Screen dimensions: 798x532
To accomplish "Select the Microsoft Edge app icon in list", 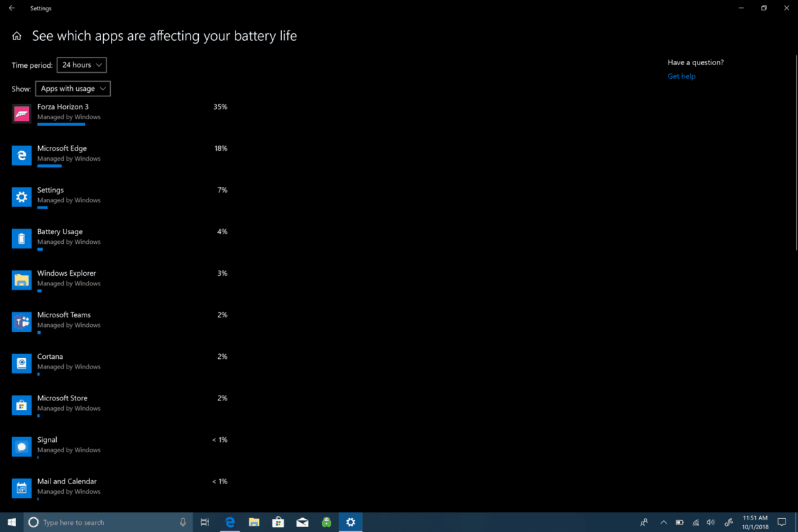I will [21, 156].
